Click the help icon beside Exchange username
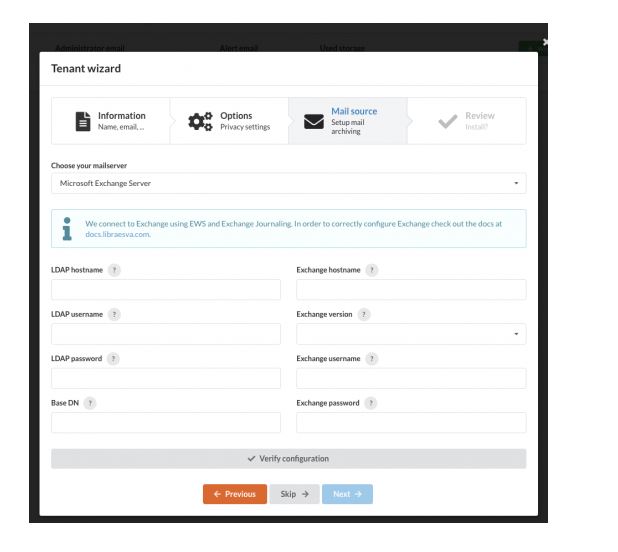 [x=372, y=359]
